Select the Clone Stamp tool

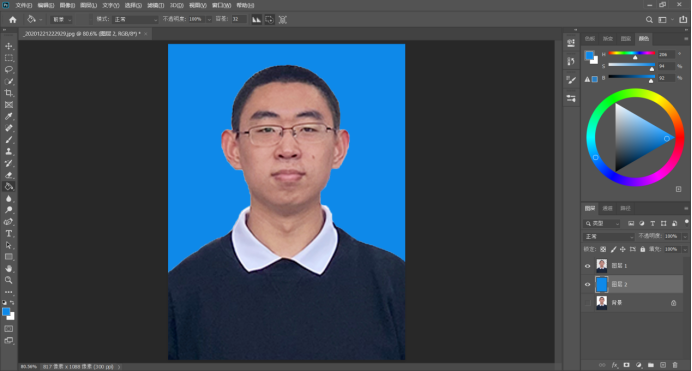[x=8, y=151]
